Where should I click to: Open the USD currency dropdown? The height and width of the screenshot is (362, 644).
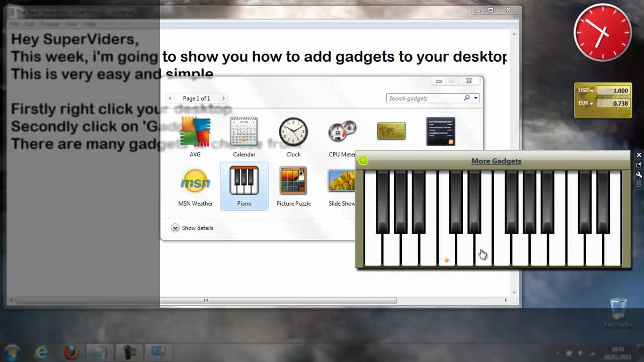coord(586,90)
